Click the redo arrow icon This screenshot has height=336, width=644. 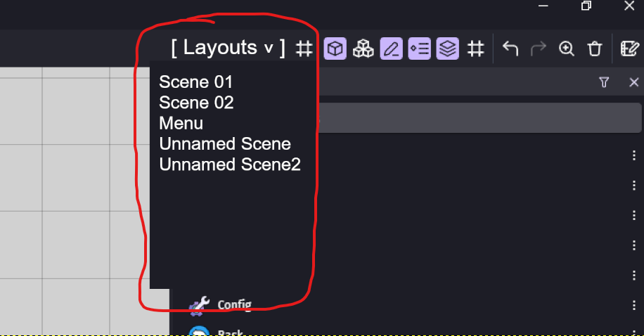[538, 49]
